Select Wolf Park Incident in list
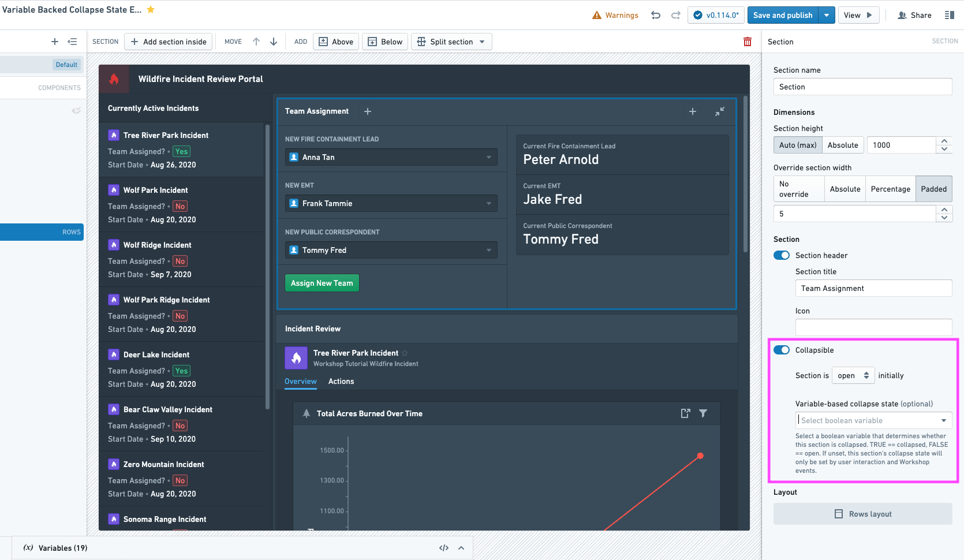 181,204
